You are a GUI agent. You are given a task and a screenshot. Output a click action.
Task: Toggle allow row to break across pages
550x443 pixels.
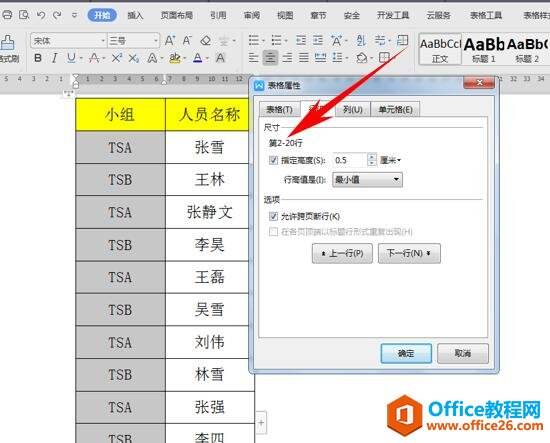(x=274, y=216)
